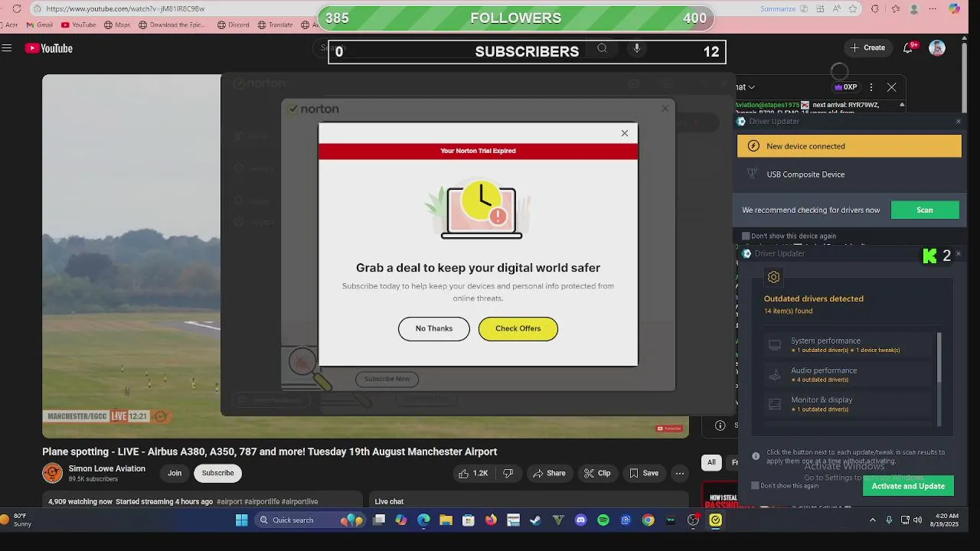Save video to playlist

tap(644, 474)
